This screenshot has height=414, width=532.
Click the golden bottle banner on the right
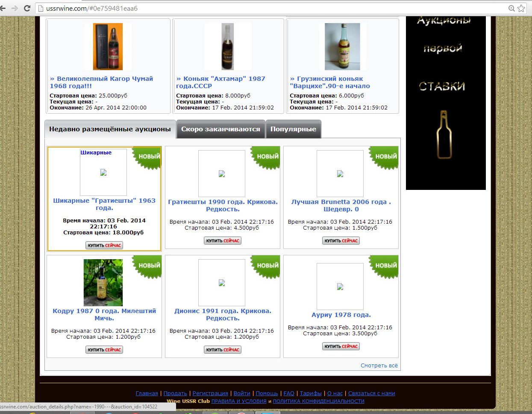pyautogui.click(x=446, y=103)
